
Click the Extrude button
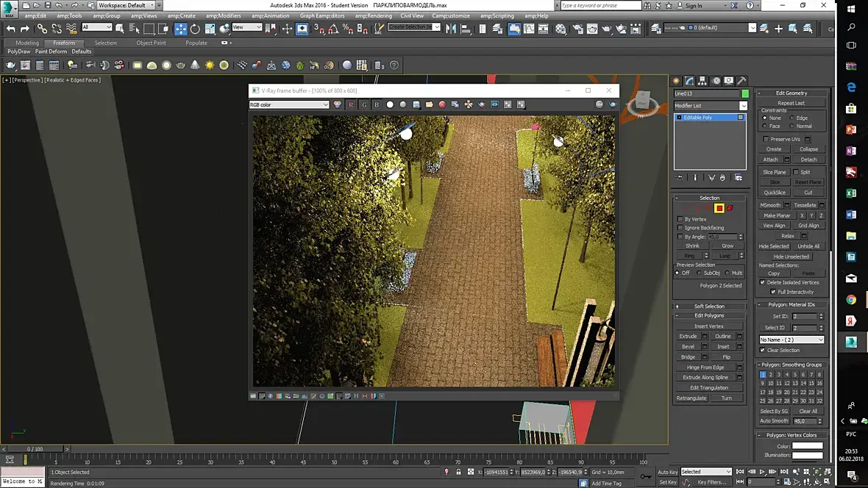688,336
